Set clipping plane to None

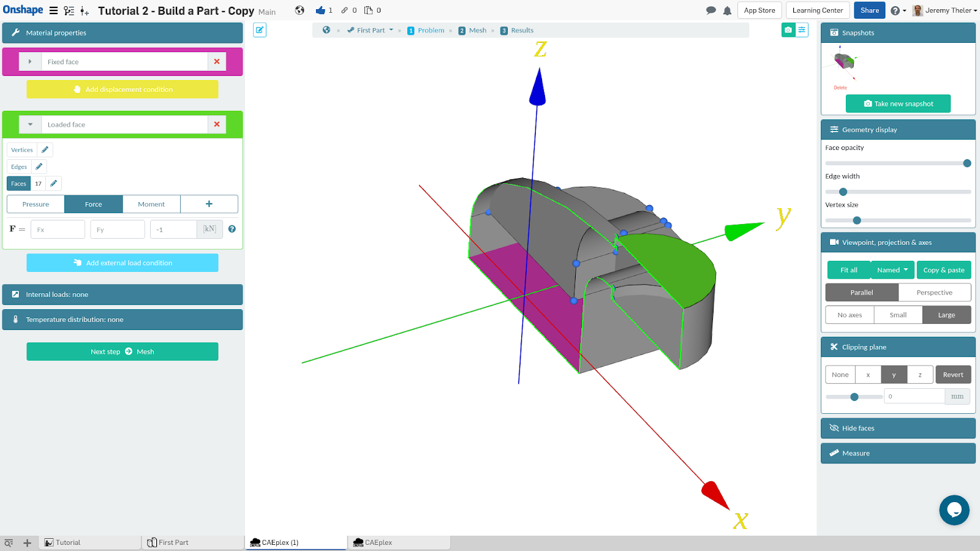pos(840,375)
